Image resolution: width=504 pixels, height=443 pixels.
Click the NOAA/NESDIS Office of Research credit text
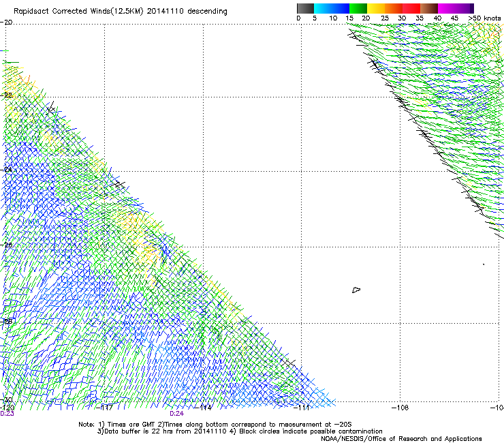[x=401, y=439]
